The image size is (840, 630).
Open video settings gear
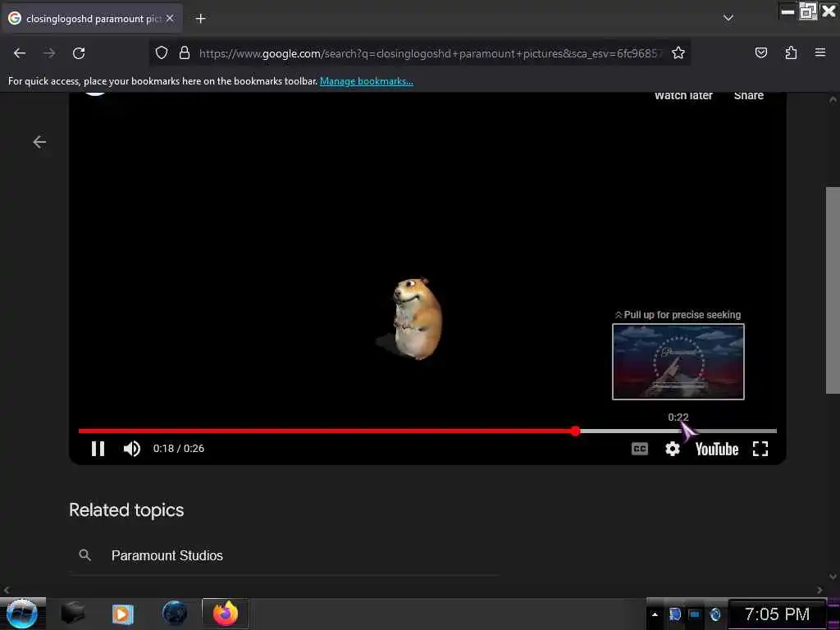point(673,449)
